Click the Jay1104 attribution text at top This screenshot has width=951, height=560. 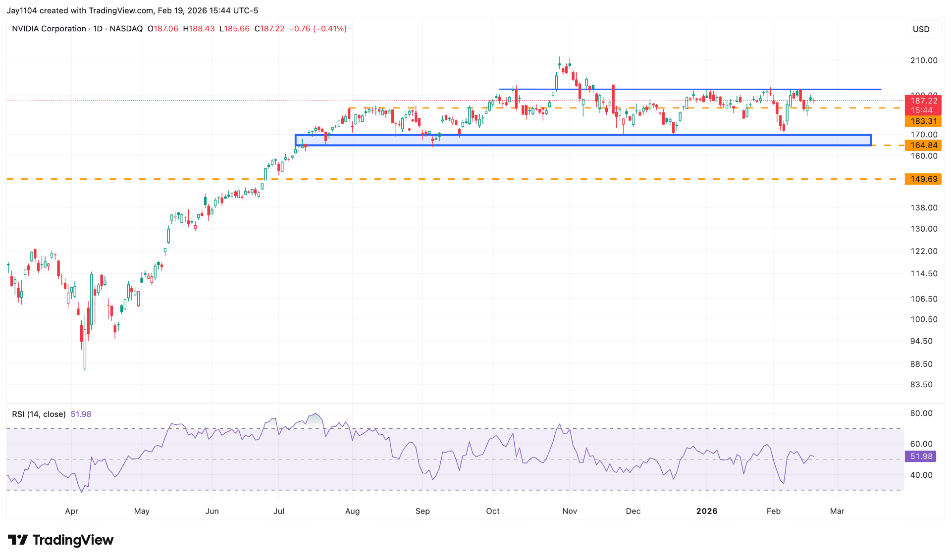(x=23, y=10)
